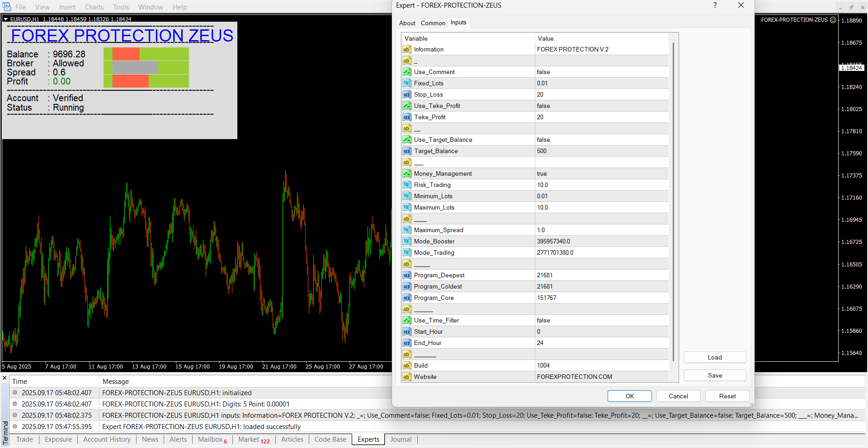This screenshot has width=868, height=448.
Task: Open the Charts menu
Action: [x=94, y=7]
